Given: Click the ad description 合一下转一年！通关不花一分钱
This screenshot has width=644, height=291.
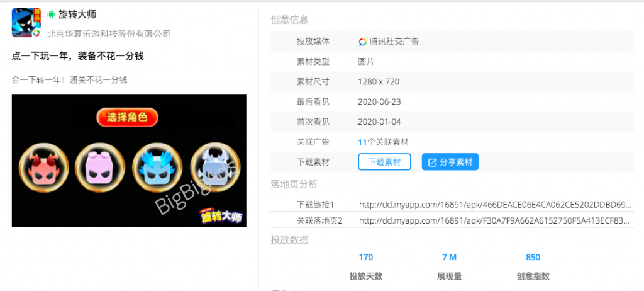Looking at the screenshot, I should pyautogui.click(x=69, y=80).
